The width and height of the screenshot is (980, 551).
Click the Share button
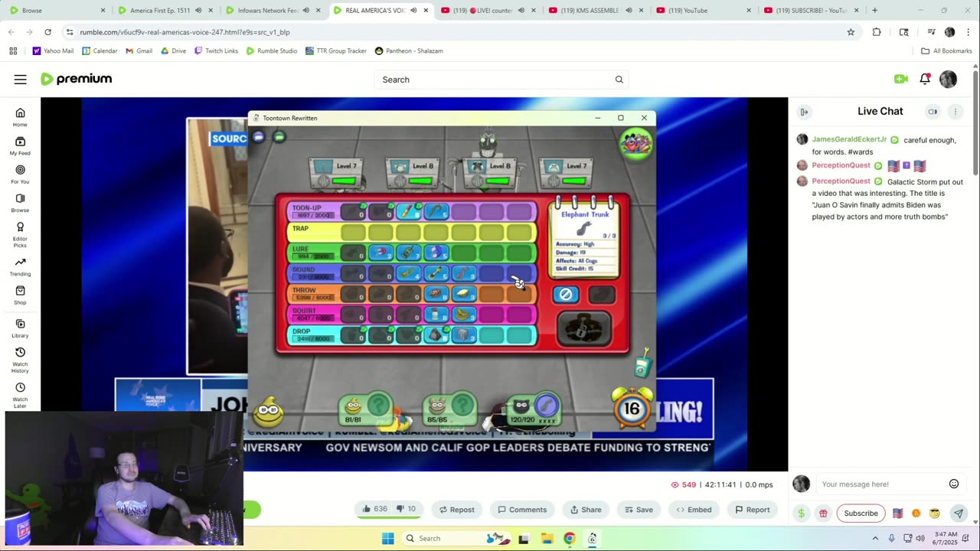pyautogui.click(x=586, y=509)
